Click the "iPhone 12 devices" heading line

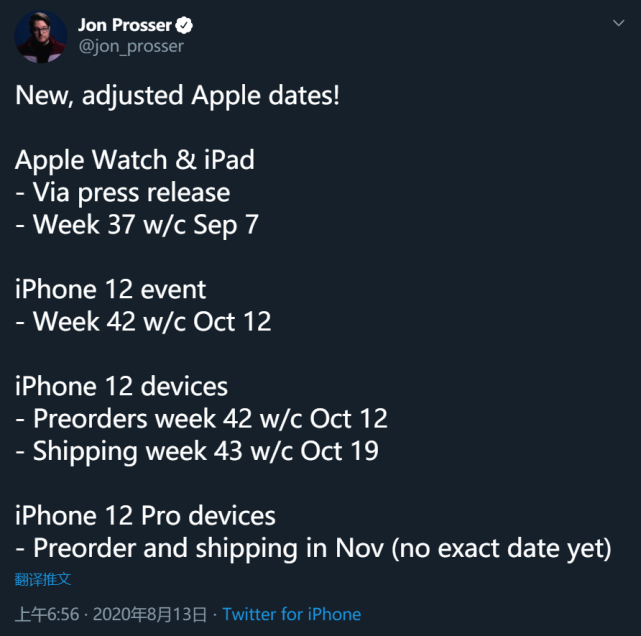pos(121,386)
